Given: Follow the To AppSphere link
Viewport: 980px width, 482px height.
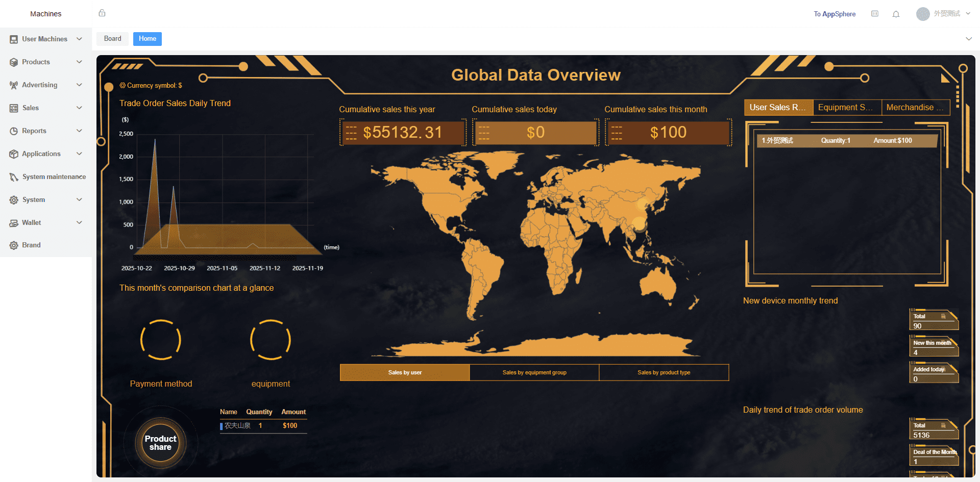Looking at the screenshot, I should coord(835,14).
